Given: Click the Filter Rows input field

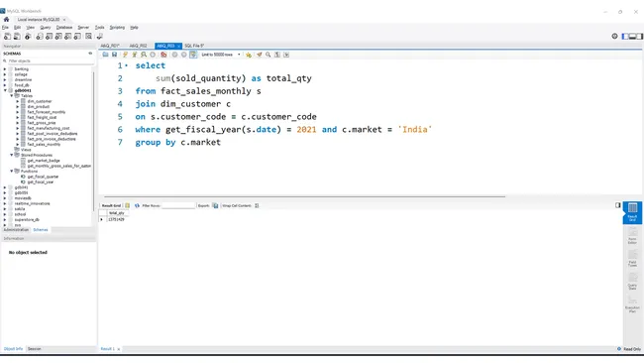Looking at the screenshot, I should click(x=178, y=205).
